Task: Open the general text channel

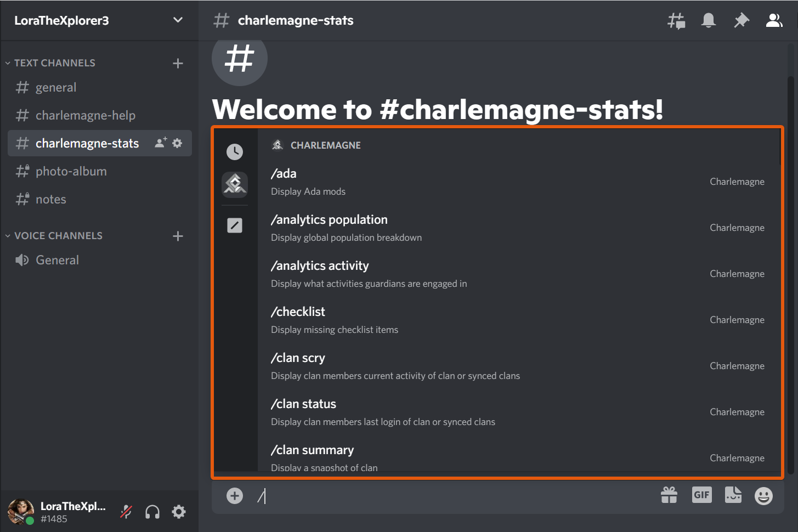Action: [x=99, y=88]
